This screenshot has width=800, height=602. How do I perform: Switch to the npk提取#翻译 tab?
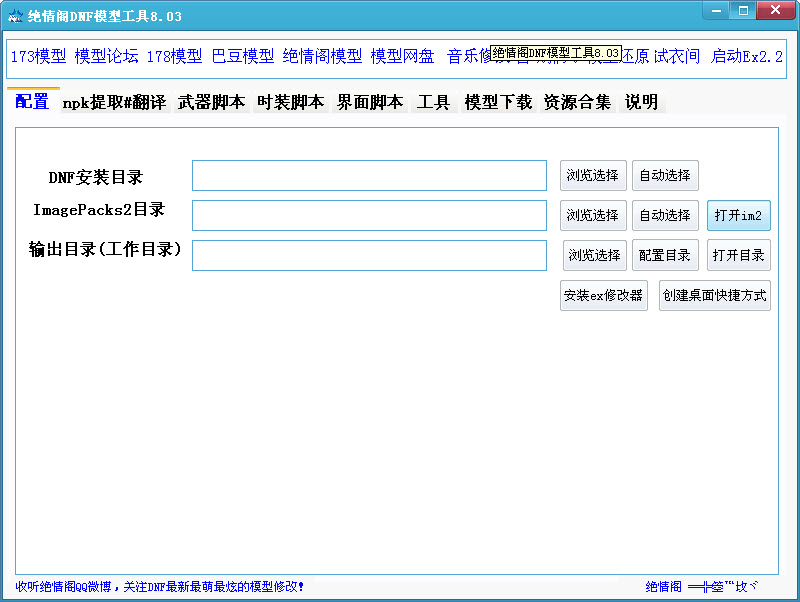coord(114,102)
